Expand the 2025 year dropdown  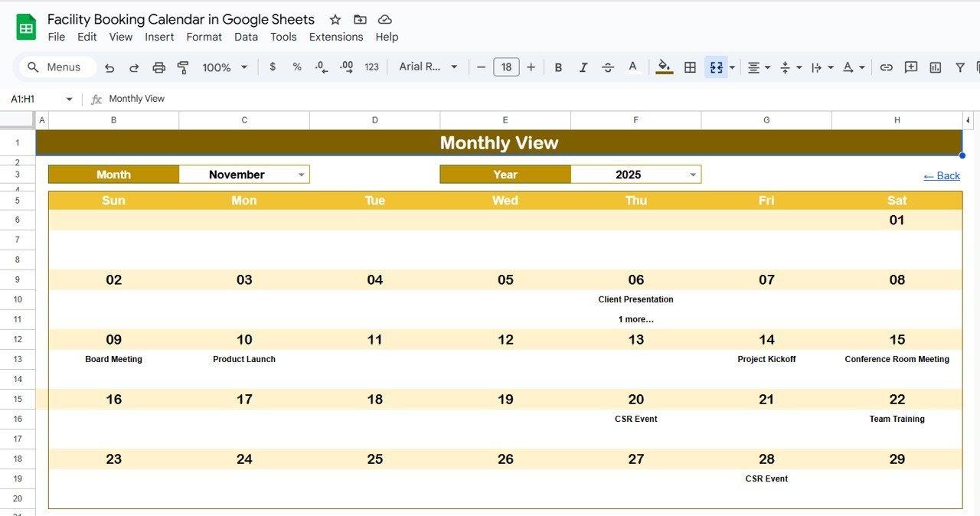tap(693, 175)
